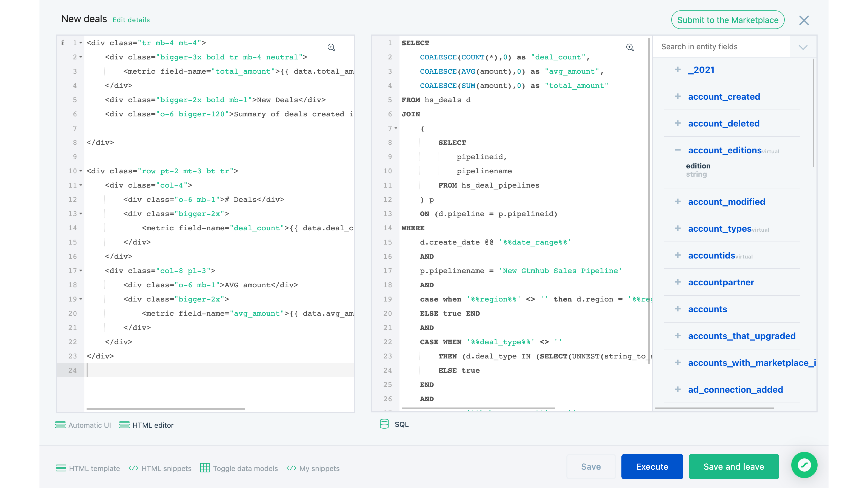Open the entity fields filter chevron dropdown

click(x=803, y=47)
